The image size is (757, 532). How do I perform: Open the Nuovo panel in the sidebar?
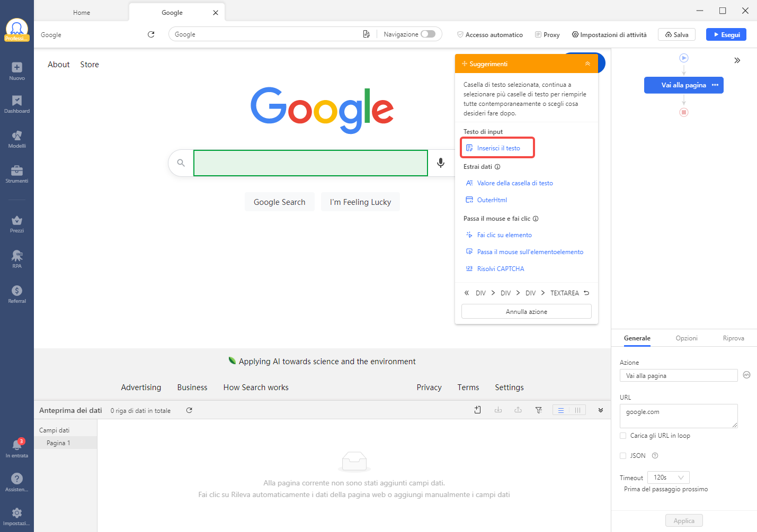tap(17, 70)
